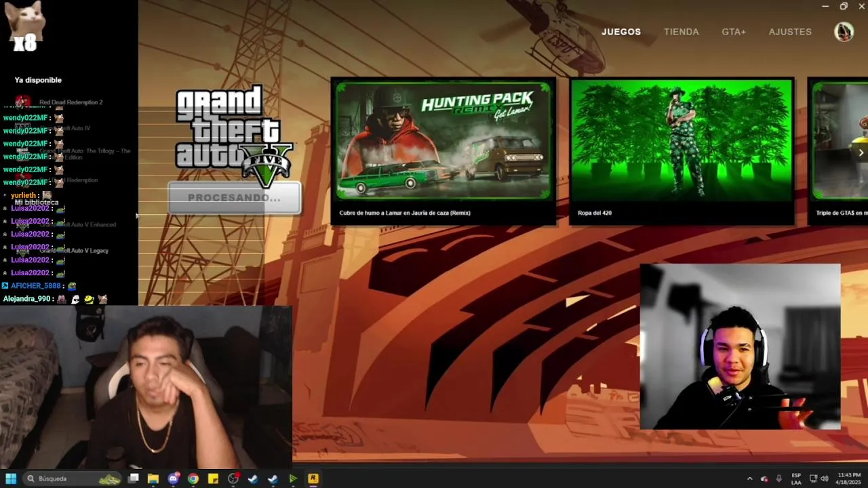Open the first Steam taskbar icon
The height and width of the screenshot is (488, 868).
point(253,479)
